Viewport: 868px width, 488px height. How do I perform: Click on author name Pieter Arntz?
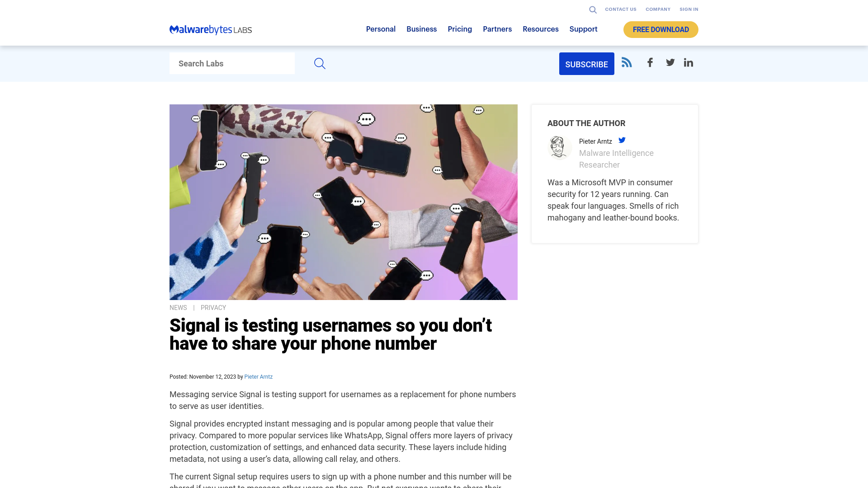259,376
